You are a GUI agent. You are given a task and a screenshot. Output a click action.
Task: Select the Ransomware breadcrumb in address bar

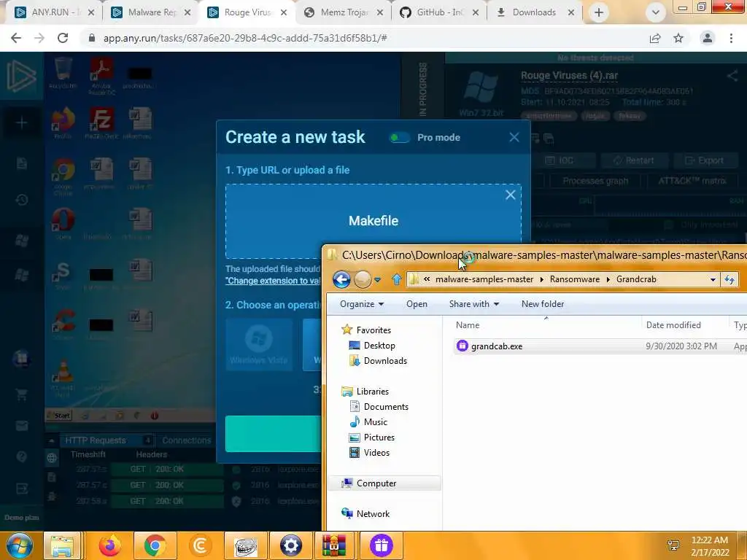575,279
